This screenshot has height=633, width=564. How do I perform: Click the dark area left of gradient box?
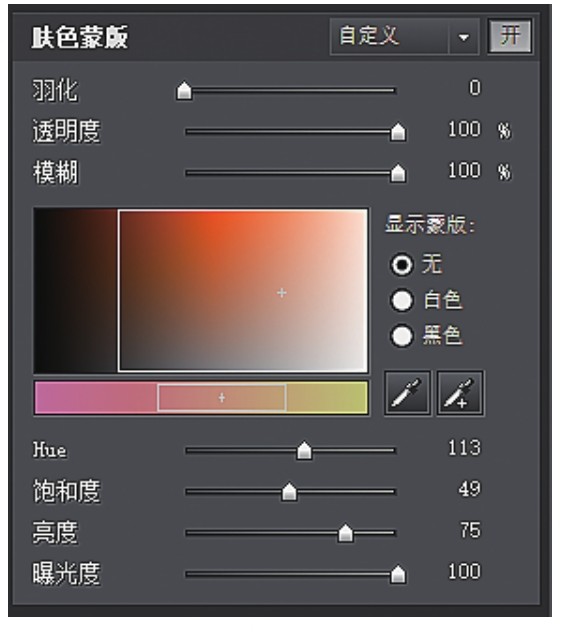[x=76, y=291]
